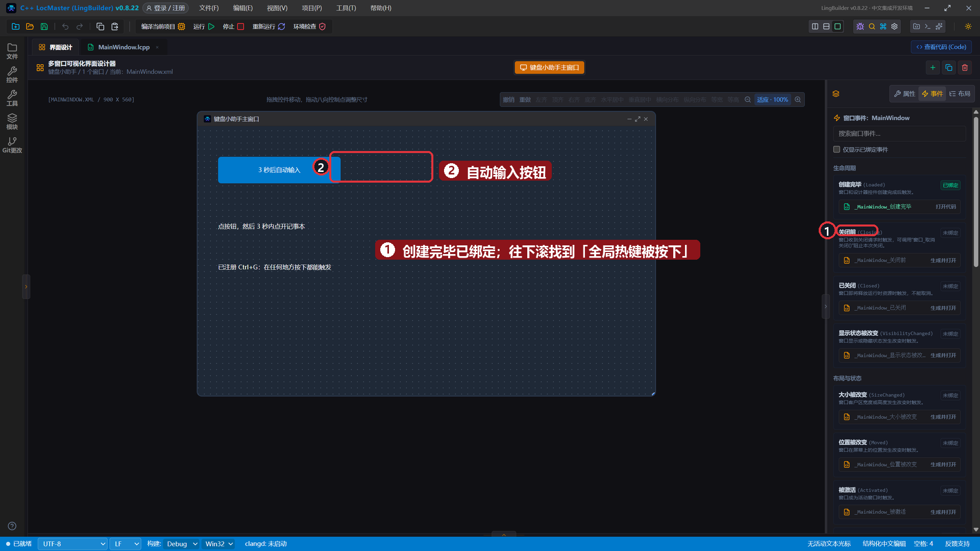This screenshot has width=980, height=551.
Task: Open the help question mark icon
Action: 12,526
